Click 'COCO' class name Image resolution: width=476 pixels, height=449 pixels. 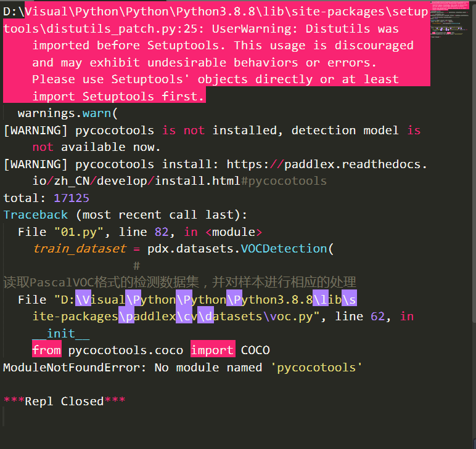[255, 350]
